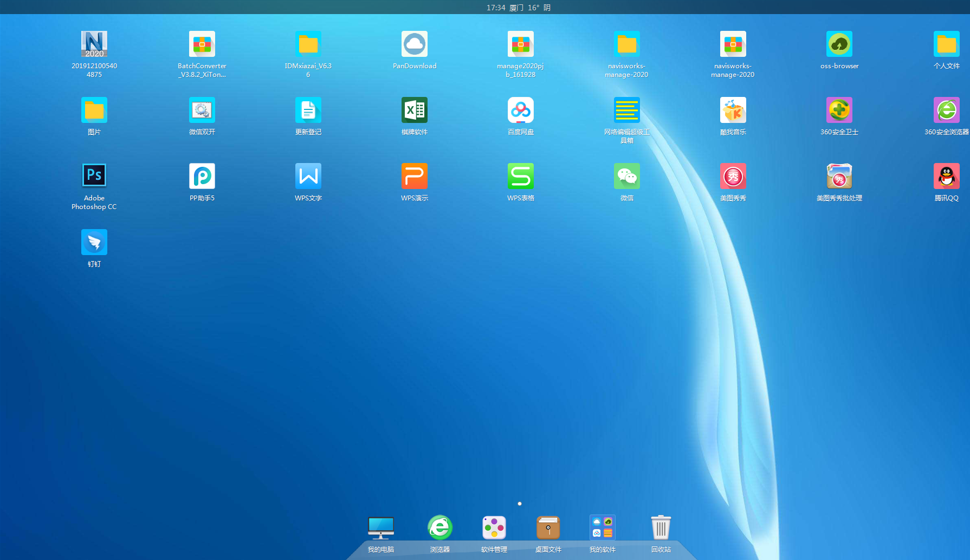The height and width of the screenshot is (560, 970).
Task: Open the BatchConverter_V3.8.2 archive icon
Action: (x=202, y=44)
